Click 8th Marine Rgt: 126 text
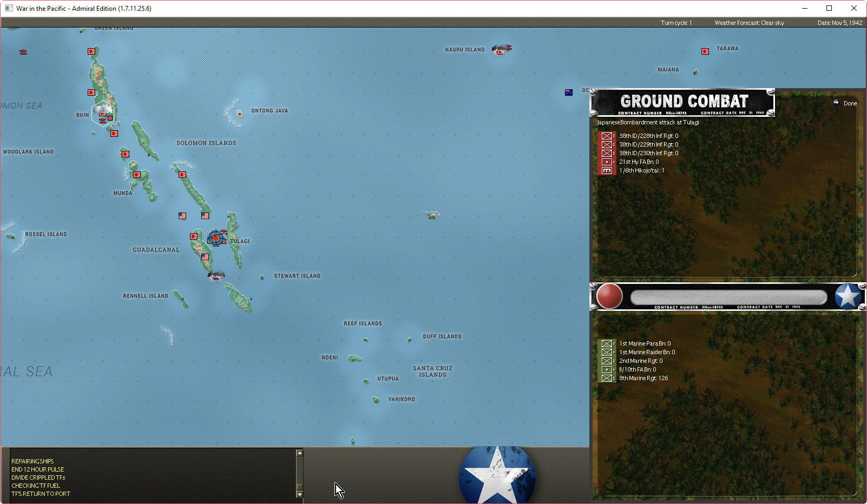 tap(643, 378)
